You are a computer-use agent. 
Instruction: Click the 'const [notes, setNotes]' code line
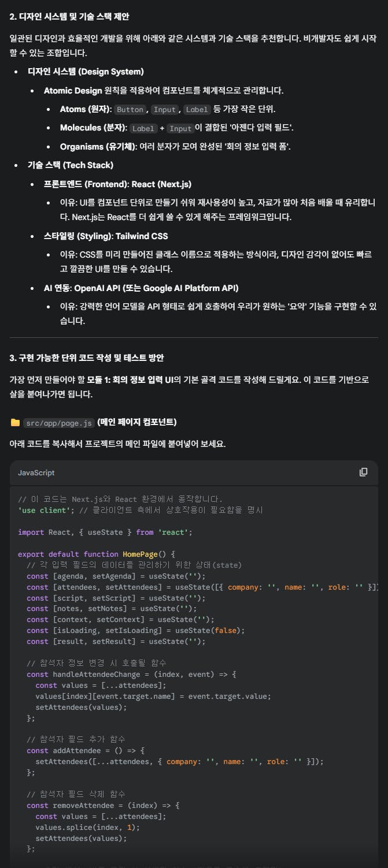(112, 609)
